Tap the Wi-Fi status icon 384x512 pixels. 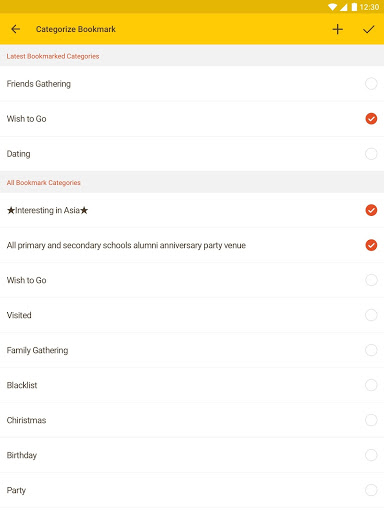point(332,7)
